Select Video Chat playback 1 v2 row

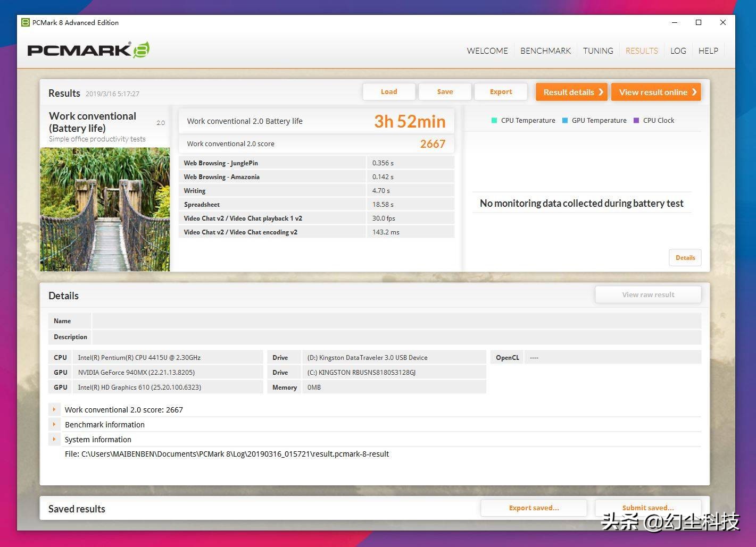click(317, 218)
